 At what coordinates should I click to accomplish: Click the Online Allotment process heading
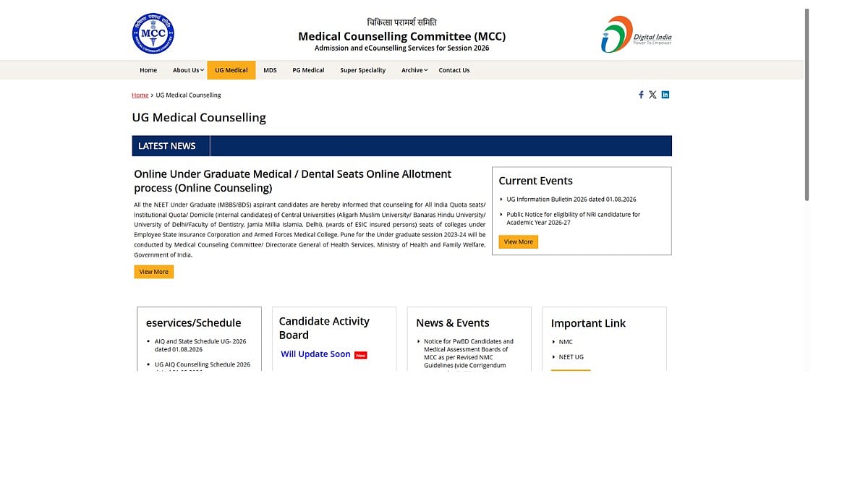point(292,181)
